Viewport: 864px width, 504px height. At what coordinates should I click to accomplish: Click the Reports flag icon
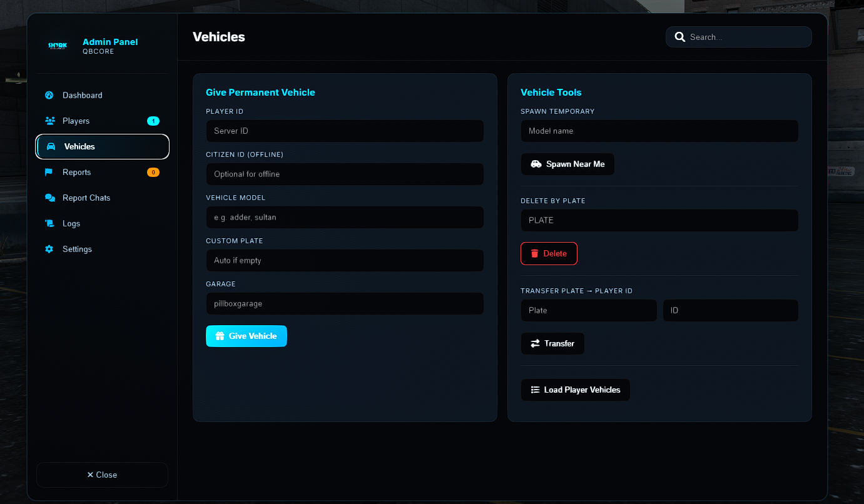pyautogui.click(x=49, y=172)
